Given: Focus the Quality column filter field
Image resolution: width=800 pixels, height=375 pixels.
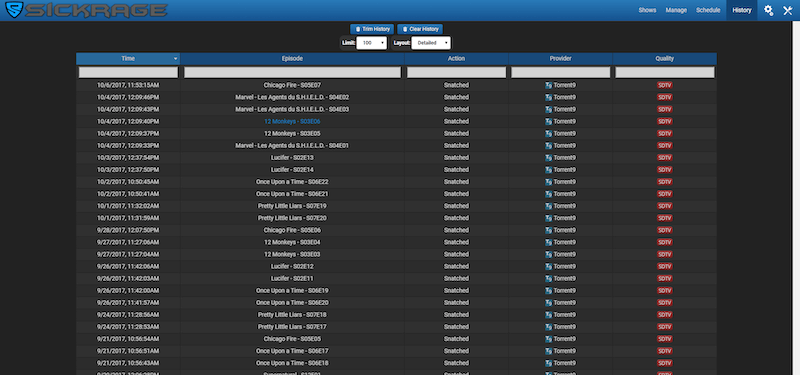Looking at the screenshot, I should 665,72.
